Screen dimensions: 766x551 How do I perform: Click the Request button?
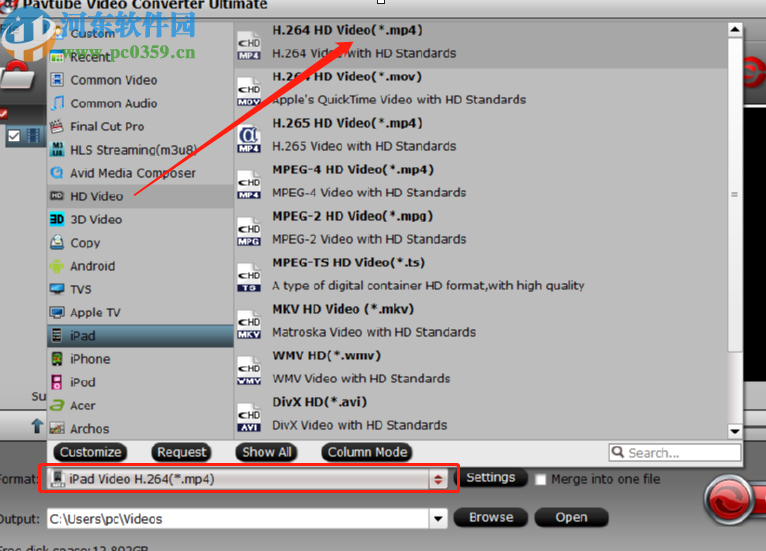tap(182, 452)
